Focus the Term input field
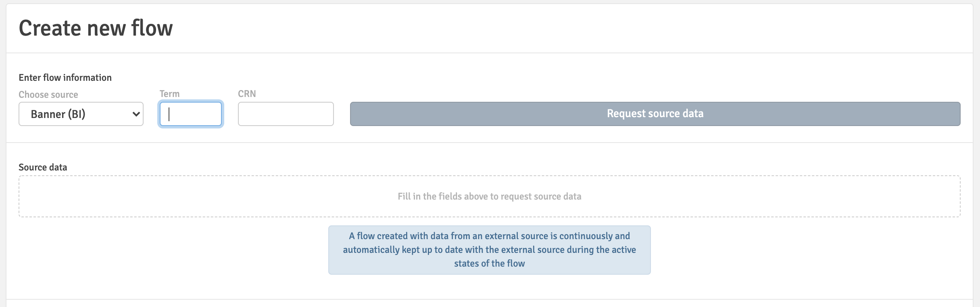Screen dimensions: 980x307 191,114
